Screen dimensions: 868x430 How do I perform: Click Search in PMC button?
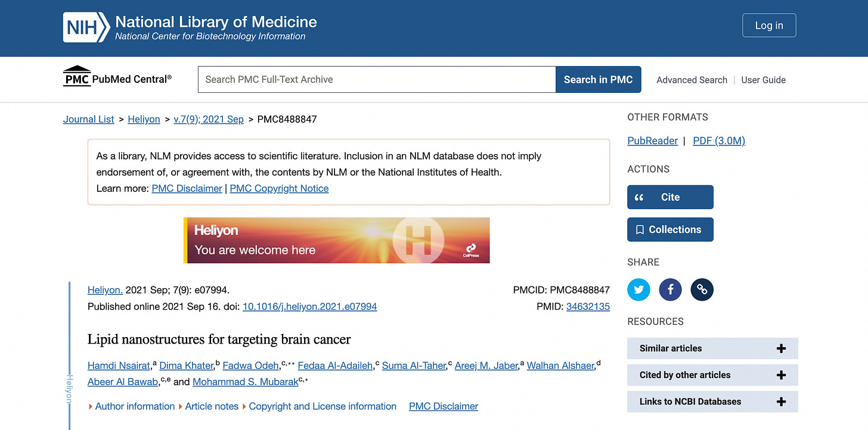coord(598,79)
